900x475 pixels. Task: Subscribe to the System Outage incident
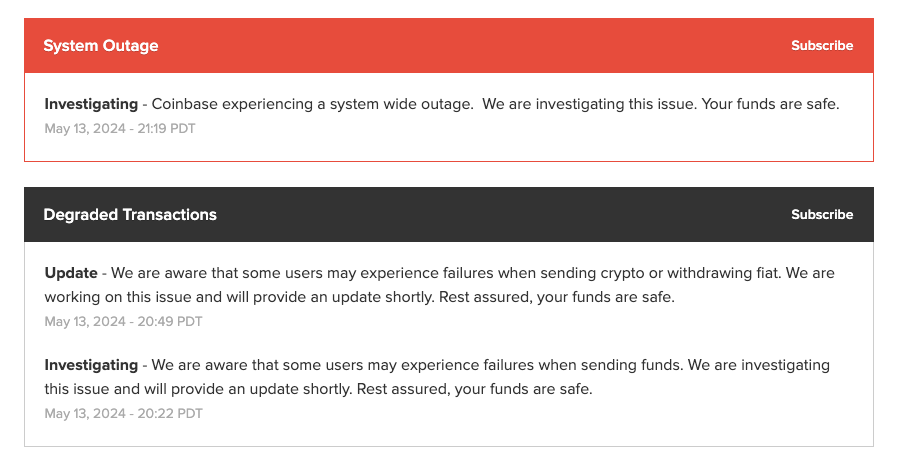tap(822, 46)
